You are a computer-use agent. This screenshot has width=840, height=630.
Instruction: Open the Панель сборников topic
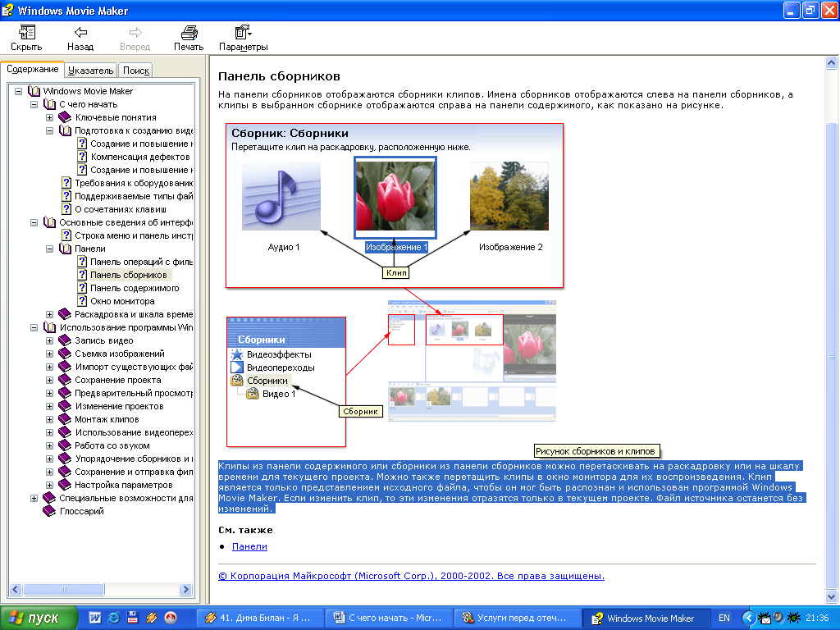point(129,275)
